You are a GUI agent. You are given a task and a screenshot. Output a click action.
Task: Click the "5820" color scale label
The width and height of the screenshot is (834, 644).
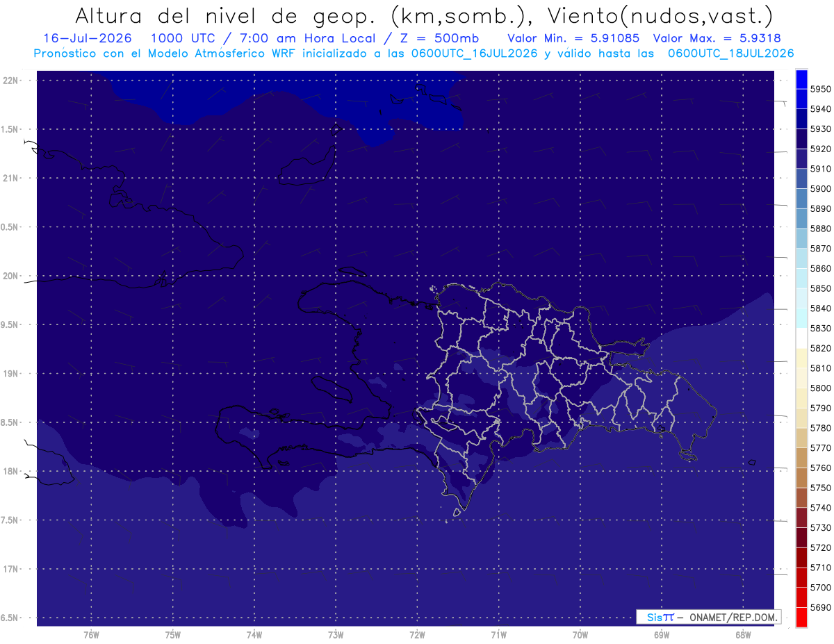coord(820,348)
